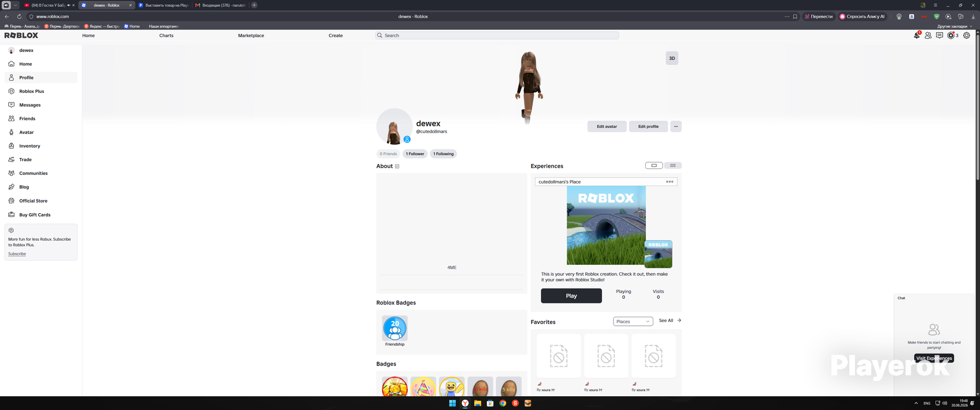Open the small place thumbnail in Experiences
Screen dimensions: 980x410
click(x=658, y=254)
